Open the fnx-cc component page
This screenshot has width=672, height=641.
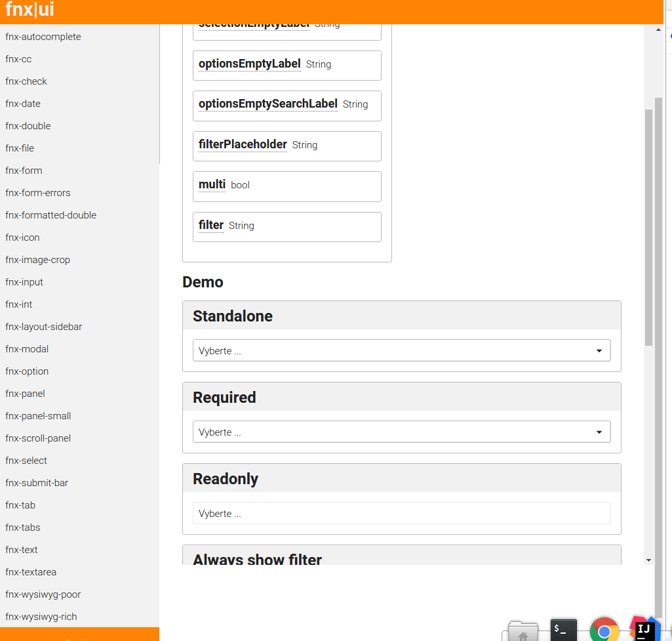coord(18,59)
